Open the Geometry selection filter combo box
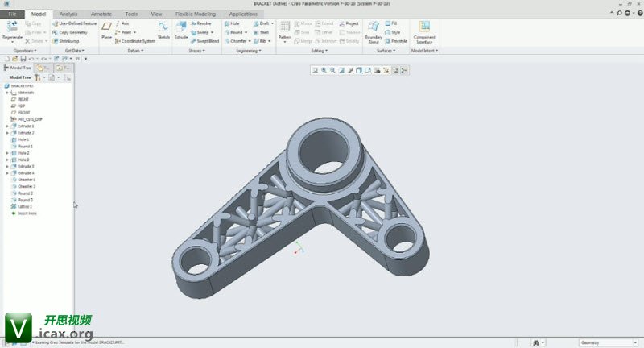Image resolution: width=644 pixels, height=348 pixels. pyautogui.click(x=608, y=342)
